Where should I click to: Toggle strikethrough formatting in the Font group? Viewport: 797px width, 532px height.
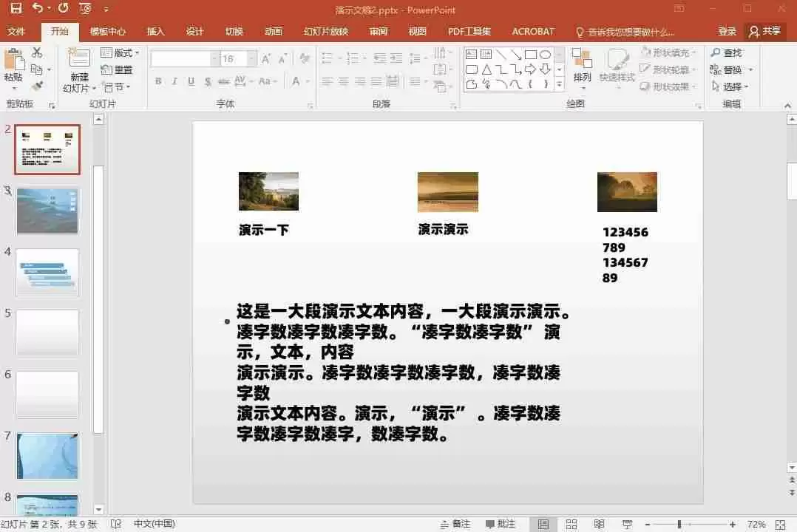click(x=208, y=81)
